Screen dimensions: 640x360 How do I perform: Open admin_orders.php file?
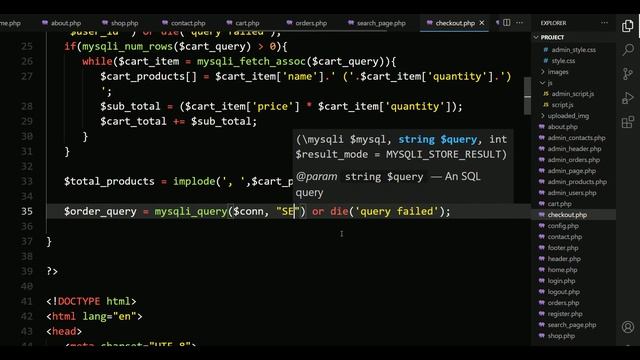[573, 160]
